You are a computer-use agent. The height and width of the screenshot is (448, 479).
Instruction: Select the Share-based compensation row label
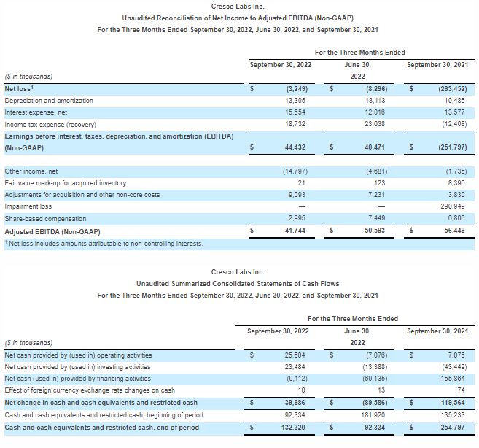(x=45, y=218)
